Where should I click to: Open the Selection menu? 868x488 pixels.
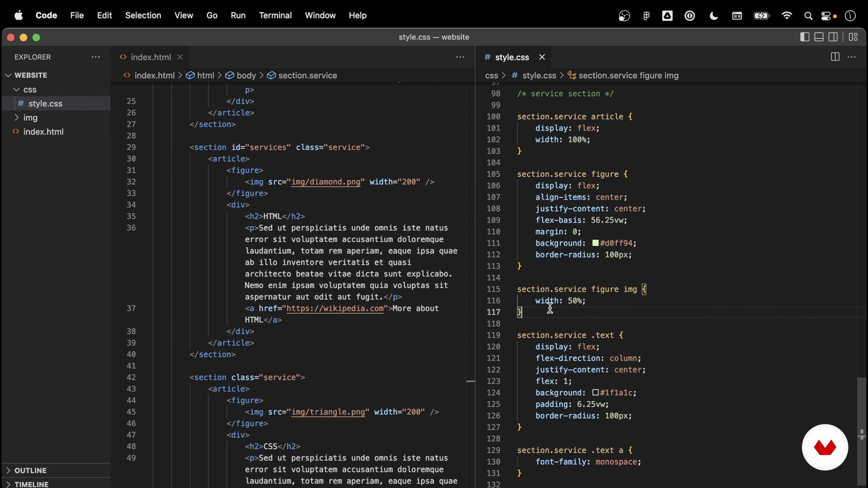[x=143, y=16]
